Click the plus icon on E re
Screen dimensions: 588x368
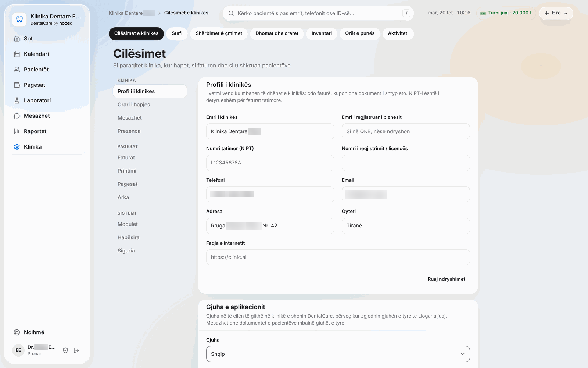click(547, 13)
